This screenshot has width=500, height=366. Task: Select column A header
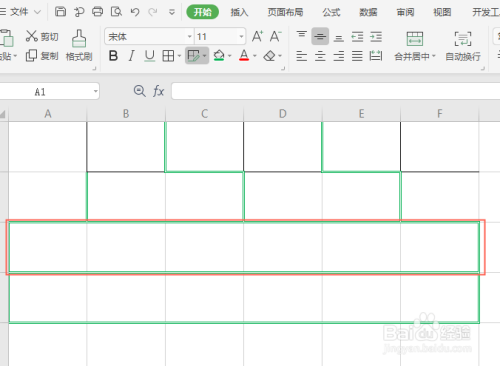coord(48,114)
